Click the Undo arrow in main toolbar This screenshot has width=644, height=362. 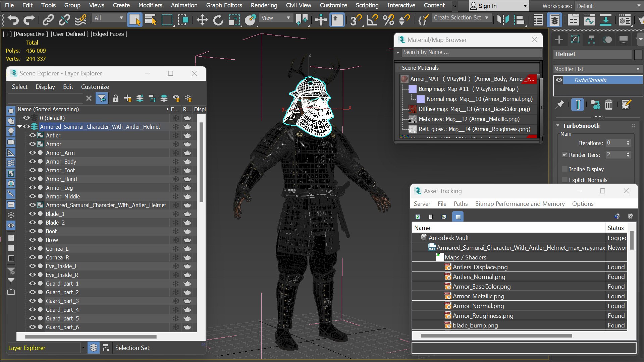click(13, 20)
